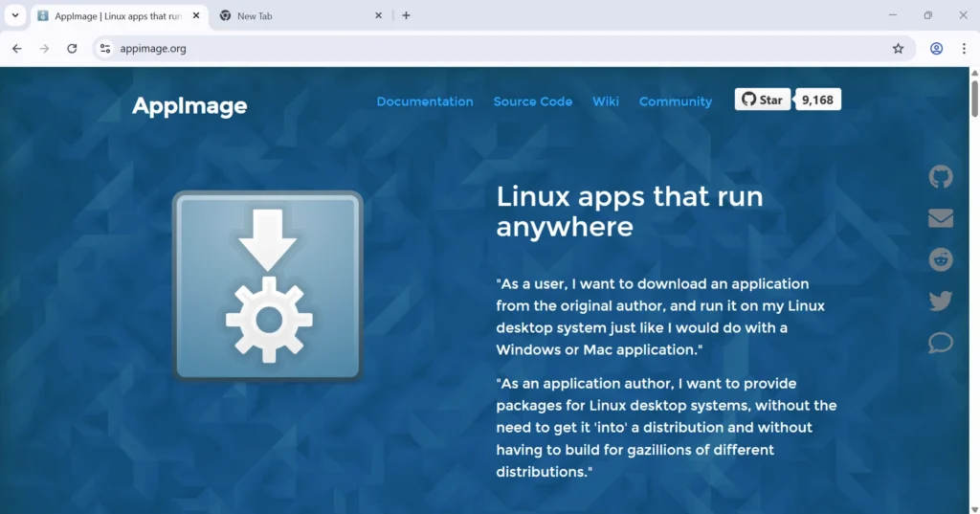Reload the appimage.org page

pyautogui.click(x=72, y=49)
